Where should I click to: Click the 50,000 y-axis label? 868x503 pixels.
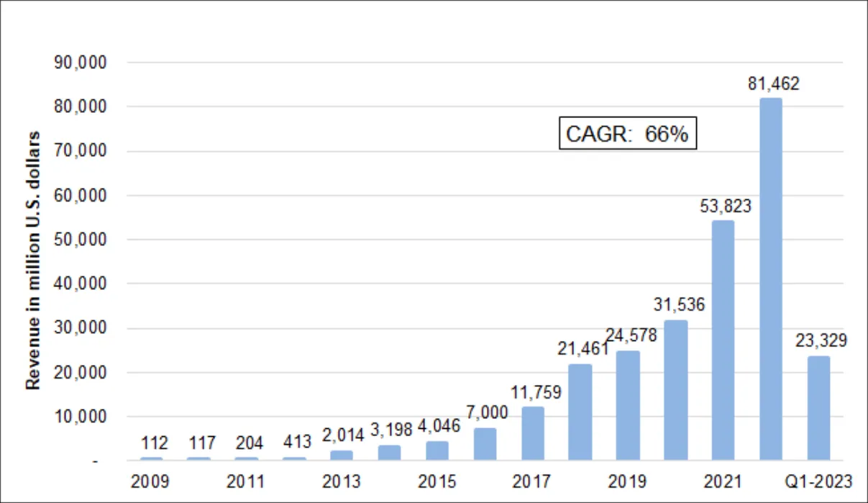click(x=81, y=240)
